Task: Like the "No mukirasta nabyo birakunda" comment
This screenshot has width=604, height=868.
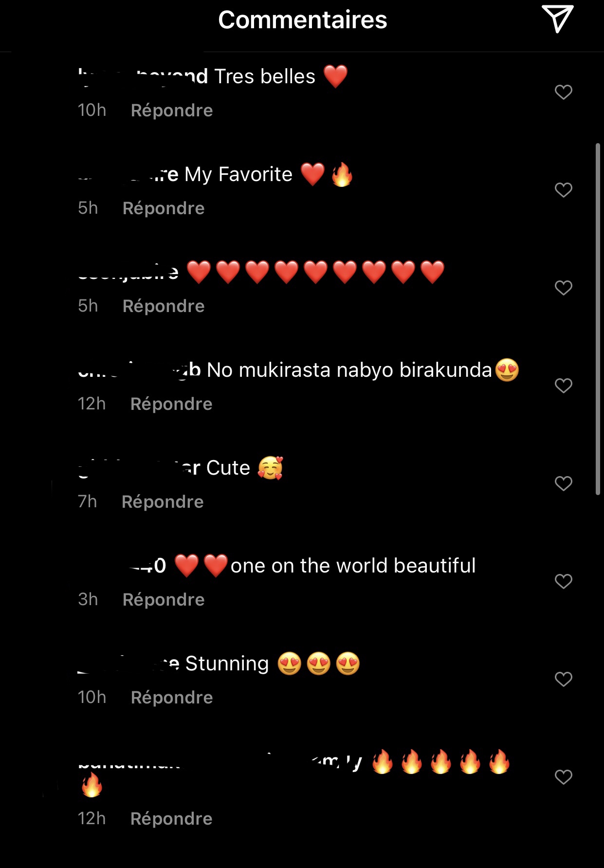Action: (x=564, y=386)
